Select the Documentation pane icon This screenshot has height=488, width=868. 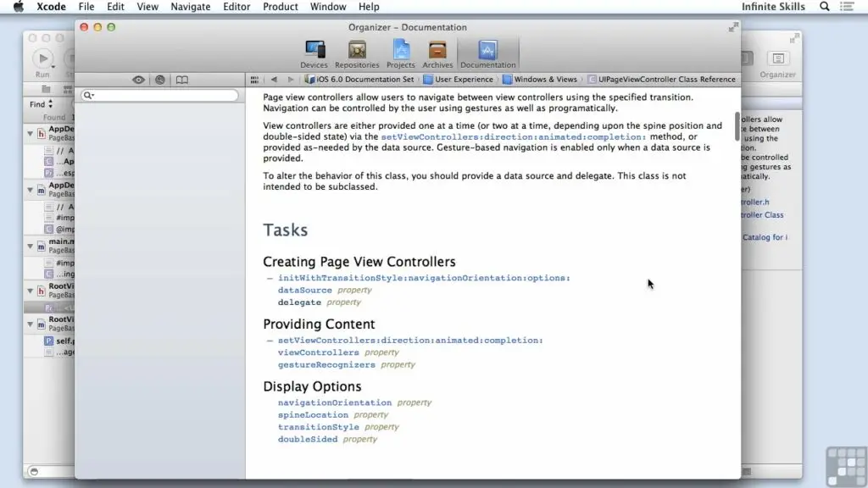487,54
